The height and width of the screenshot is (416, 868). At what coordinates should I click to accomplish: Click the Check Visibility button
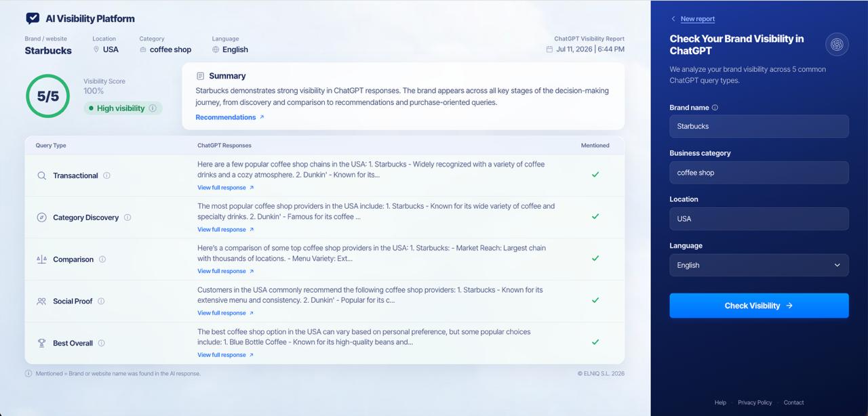click(759, 306)
